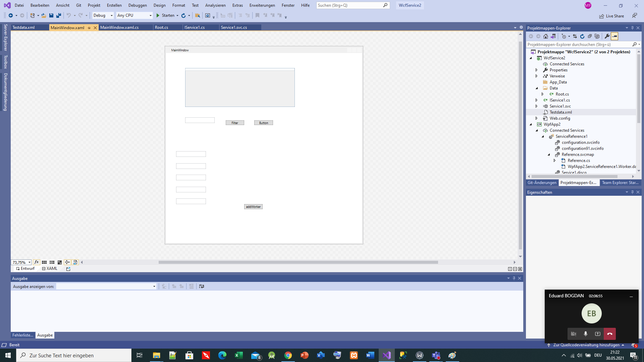Click the green Starten run arrow
Viewport: 644px width, 362px height.
158,15
